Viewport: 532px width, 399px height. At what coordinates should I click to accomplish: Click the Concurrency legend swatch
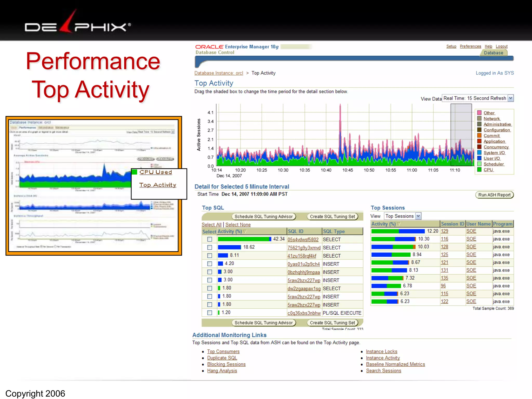pyautogui.click(x=479, y=147)
